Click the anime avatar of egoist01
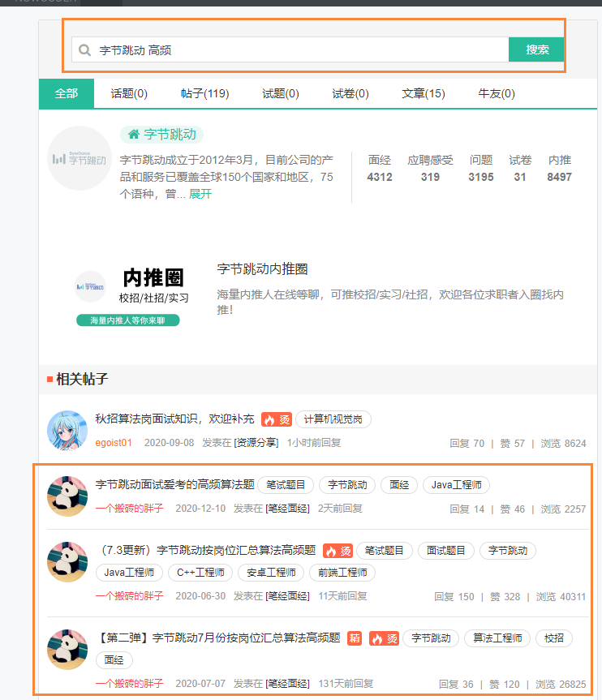The width and height of the screenshot is (602, 700). click(67, 431)
